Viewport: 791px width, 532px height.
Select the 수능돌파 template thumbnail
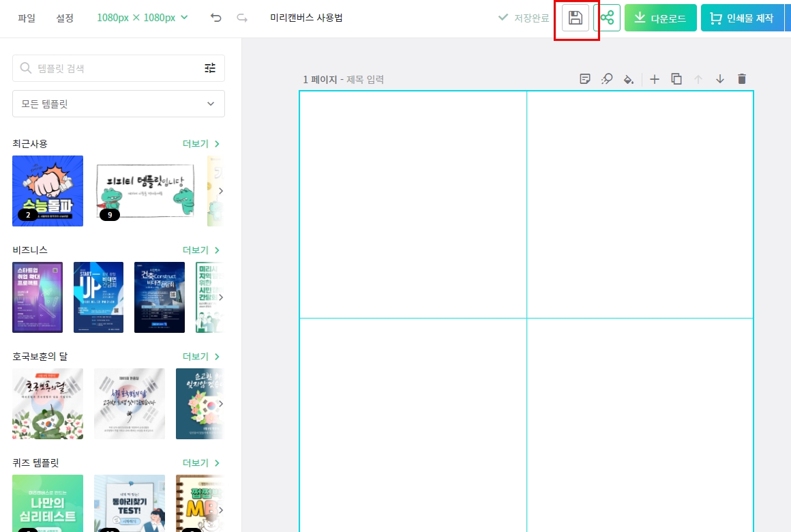pyautogui.click(x=47, y=191)
